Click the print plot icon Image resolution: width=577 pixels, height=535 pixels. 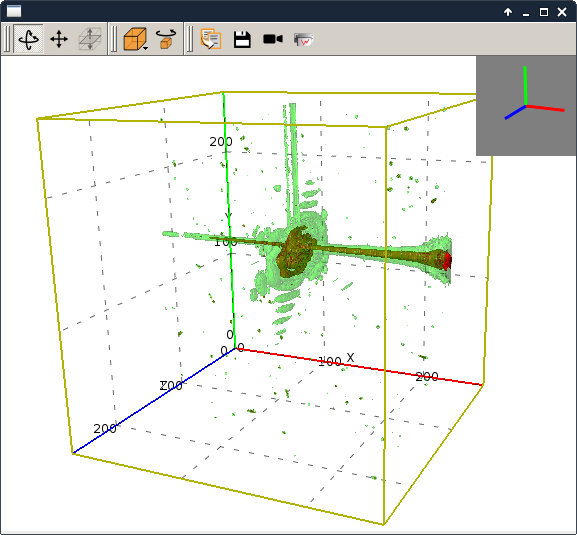tap(304, 39)
